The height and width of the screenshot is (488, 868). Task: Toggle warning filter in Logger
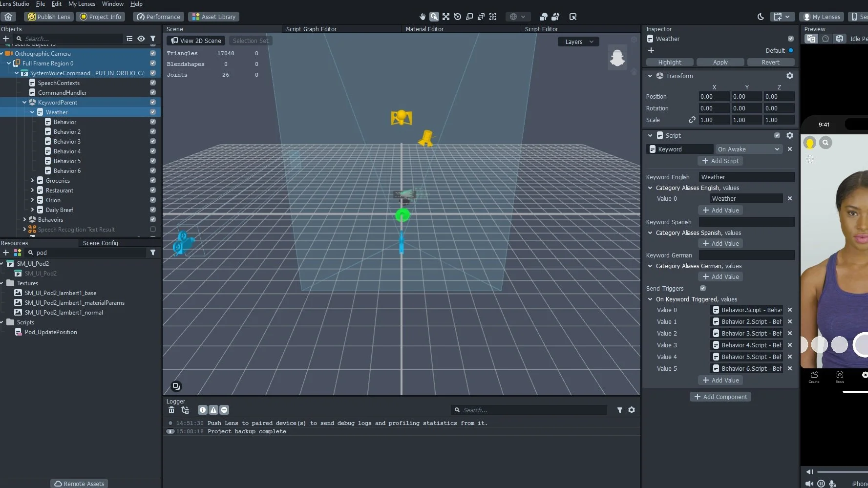[x=213, y=410]
